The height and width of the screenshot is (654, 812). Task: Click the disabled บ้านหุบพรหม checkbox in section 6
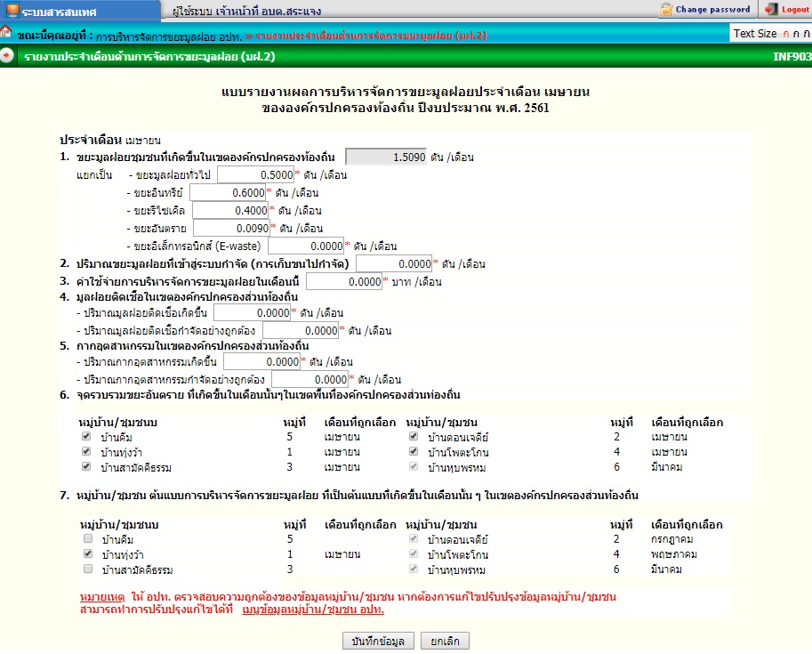click(414, 466)
